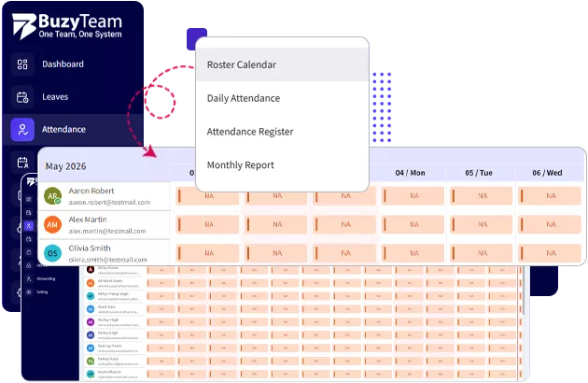
Task: Open Alex Martin's NA shift for 05 / Tue
Action: [x=481, y=224]
